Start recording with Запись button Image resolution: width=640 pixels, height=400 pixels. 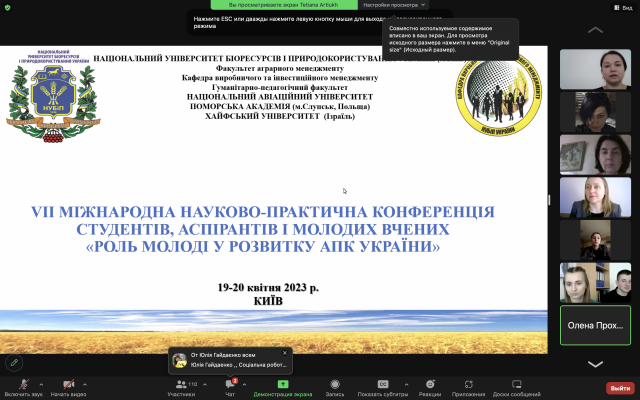pyautogui.click(x=335, y=388)
